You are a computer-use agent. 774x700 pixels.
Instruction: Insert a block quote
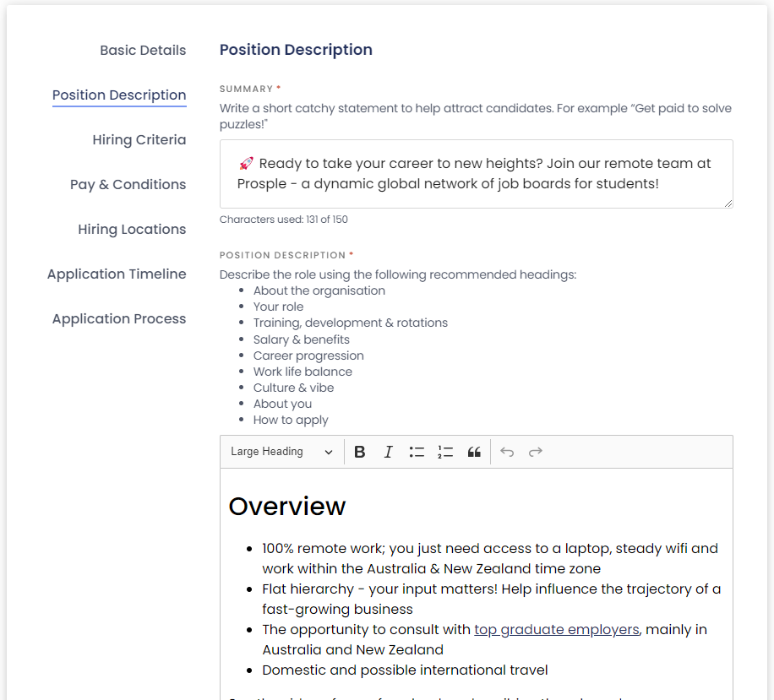coord(474,452)
